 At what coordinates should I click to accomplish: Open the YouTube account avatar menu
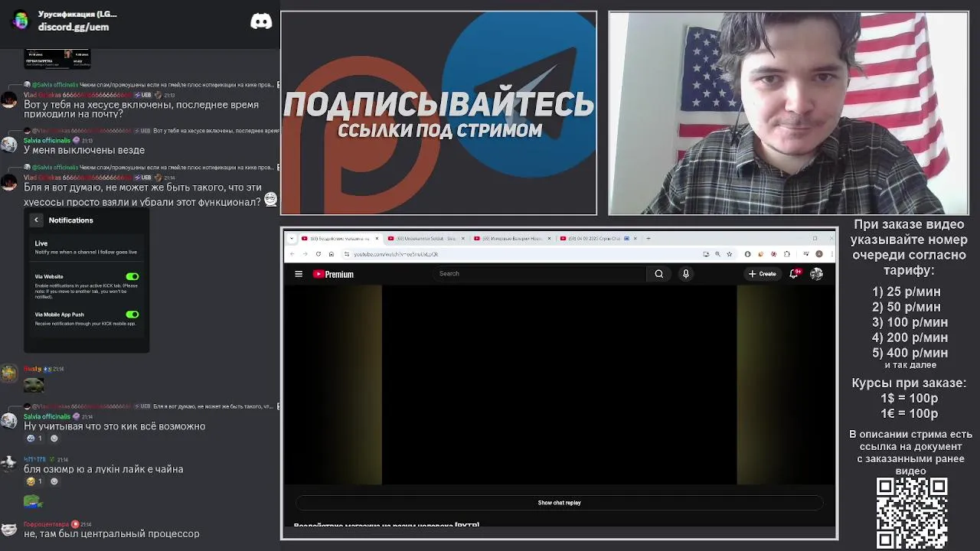816,274
